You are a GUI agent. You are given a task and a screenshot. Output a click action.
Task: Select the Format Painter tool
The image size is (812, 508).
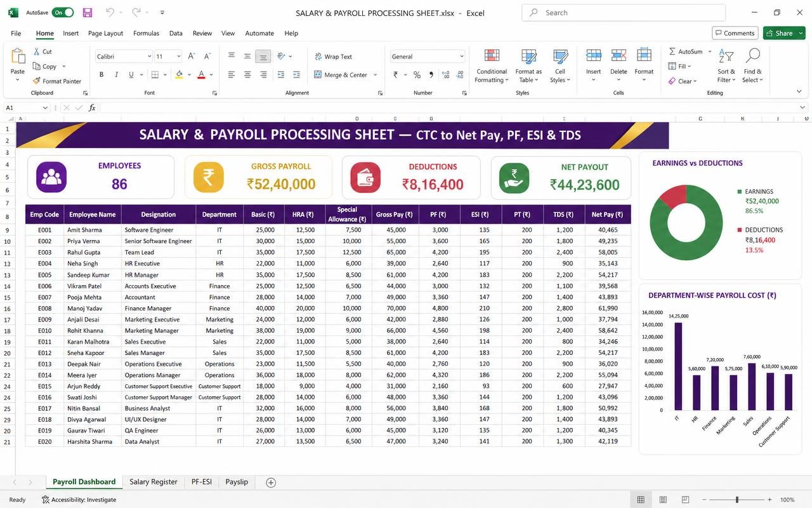pyautogui.click(x=56, y=81)
